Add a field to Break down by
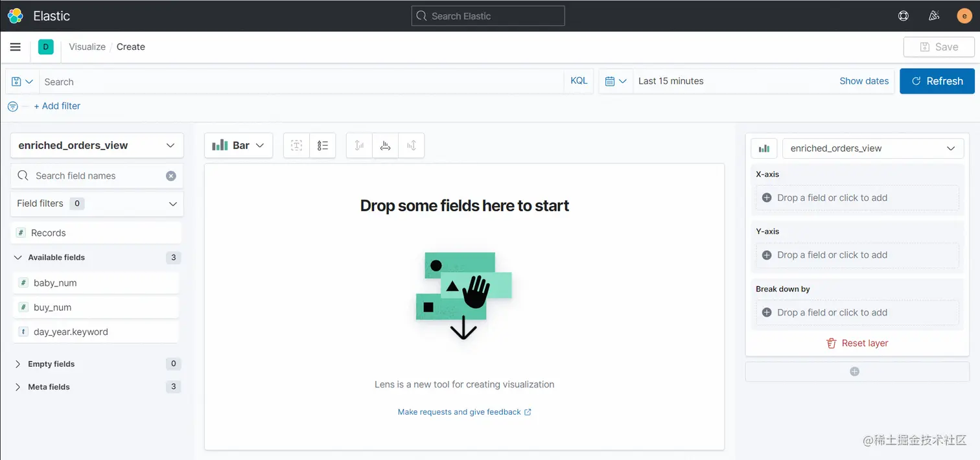The width and height of the screenshot is (980, 460). (857, 312)
